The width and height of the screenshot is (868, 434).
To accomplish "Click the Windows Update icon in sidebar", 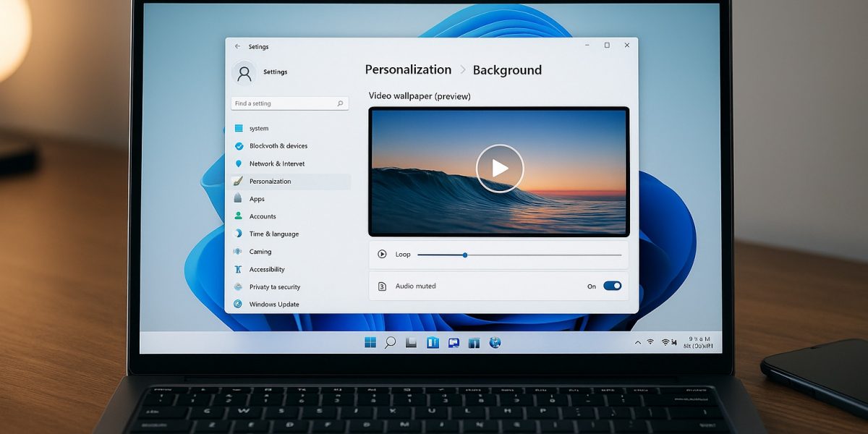I will [x=237, y=305].
